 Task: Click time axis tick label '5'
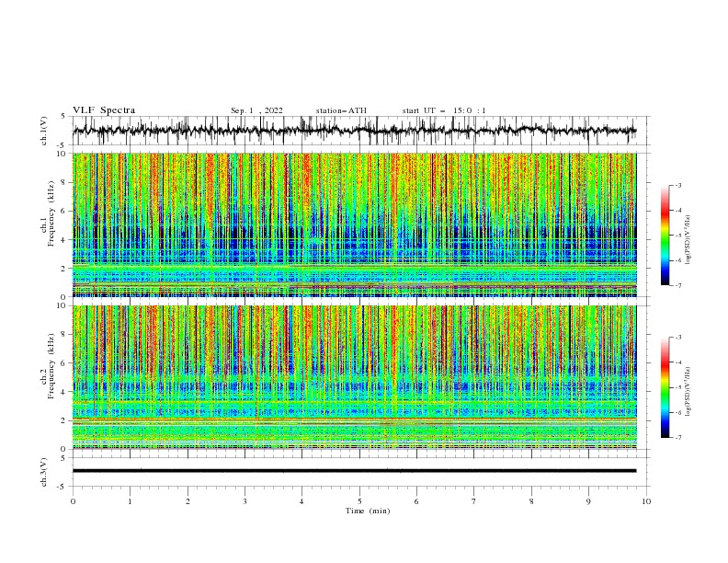(359, 501)
